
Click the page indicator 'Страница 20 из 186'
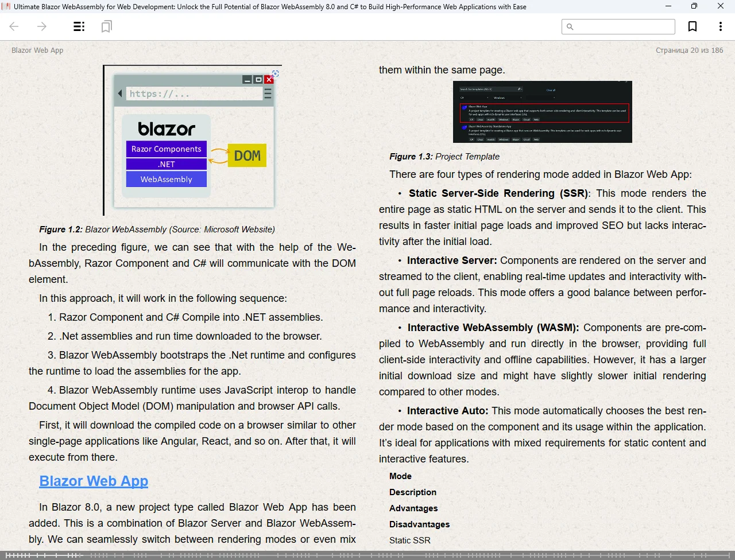(x=689, y=50)
